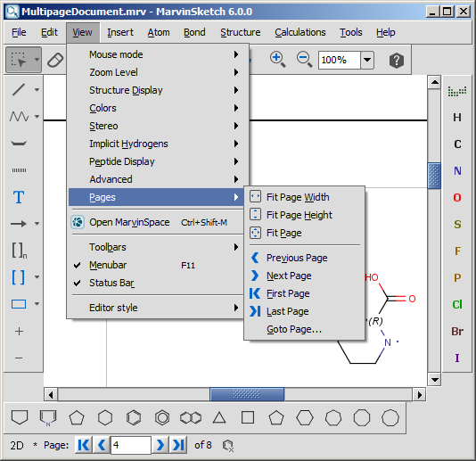Expand the bond tool dropdown arrow
476x461 pixels.
(x=37, y=89)
